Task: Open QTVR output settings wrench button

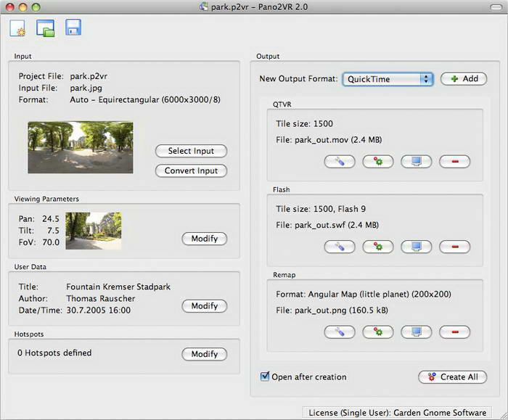Action: [339, 162]
